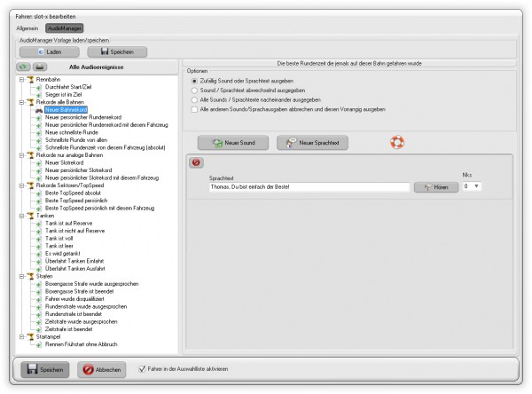
Task: Click the red delete icon above Sprachtext
Action: point(197,162)
